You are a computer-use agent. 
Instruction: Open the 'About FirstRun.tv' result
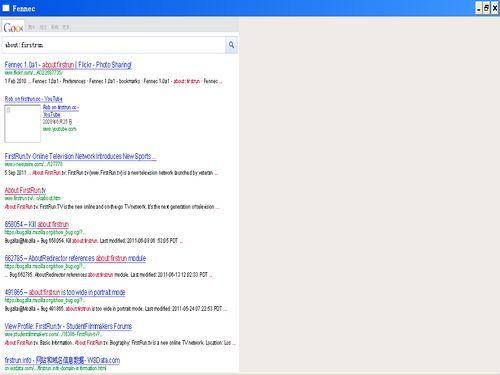tap(25, 190)
